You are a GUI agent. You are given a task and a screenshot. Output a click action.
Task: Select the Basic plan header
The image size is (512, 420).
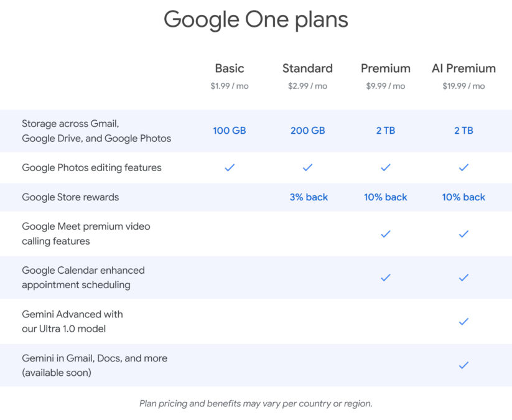[230, 68]
